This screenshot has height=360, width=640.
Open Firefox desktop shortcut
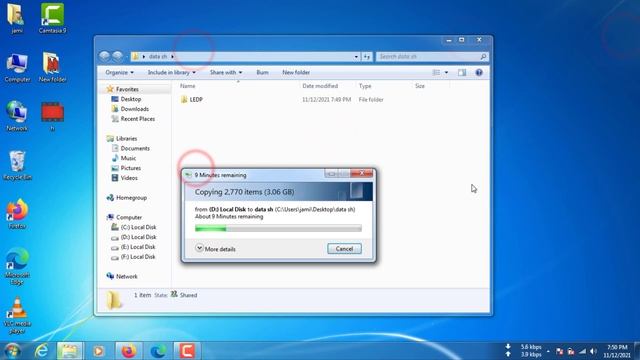point(17,214)
